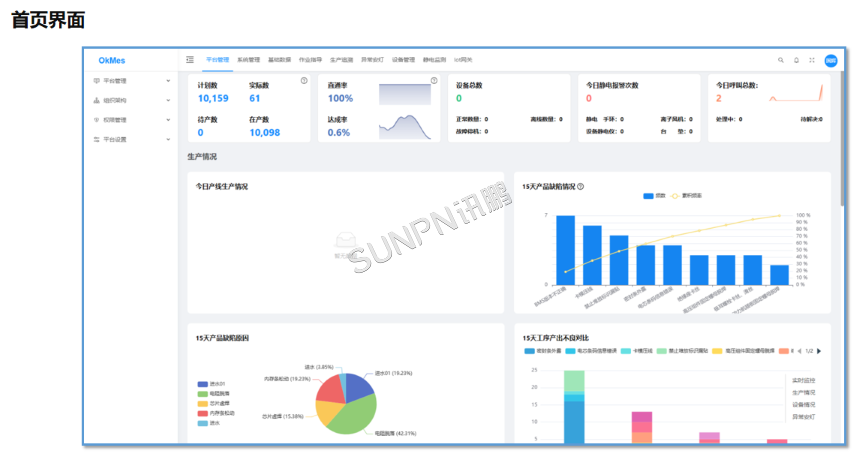Switch to 静电监测 top tab
Image resolution: width=860 pixels, height=454 pixels.
click(434, 60)
